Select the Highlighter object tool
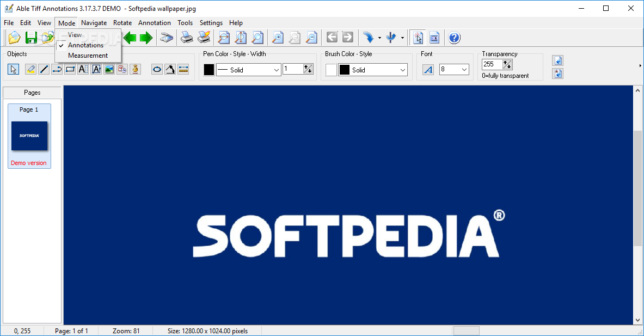 (30, 69)
